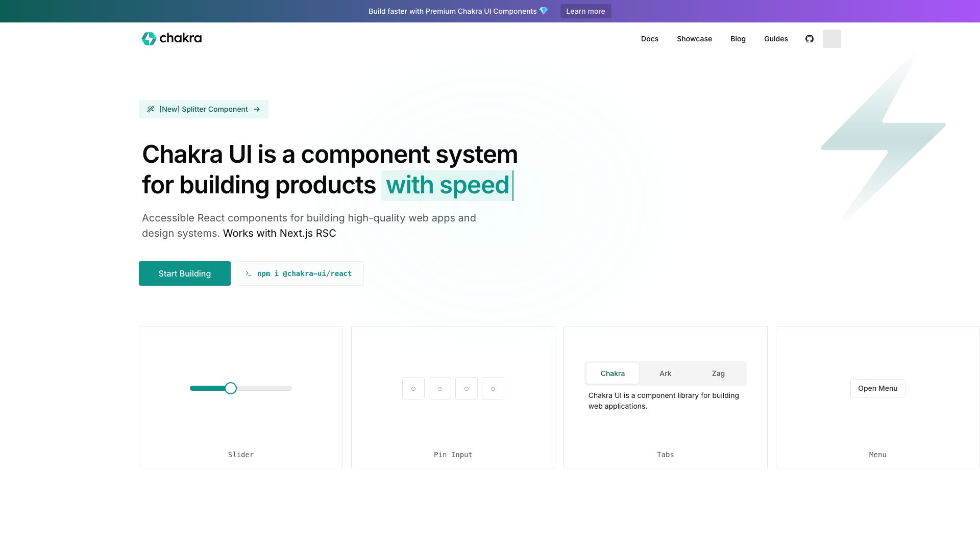Open the Docs page
Screen dimensions: 980x551
[x=649, y=39]
